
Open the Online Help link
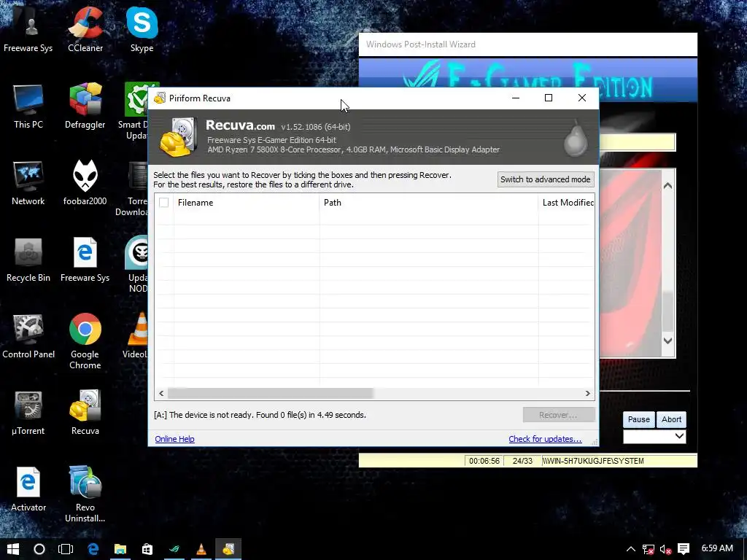174,439
